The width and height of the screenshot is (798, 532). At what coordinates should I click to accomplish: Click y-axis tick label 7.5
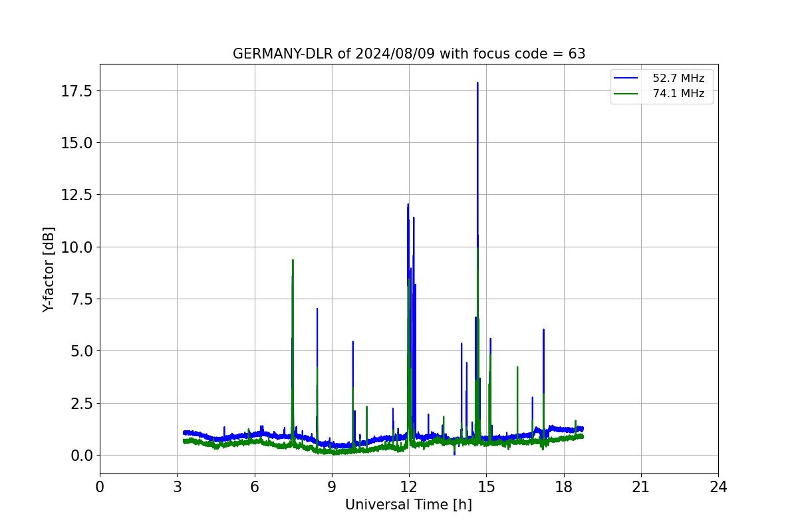tap(80, 299)
